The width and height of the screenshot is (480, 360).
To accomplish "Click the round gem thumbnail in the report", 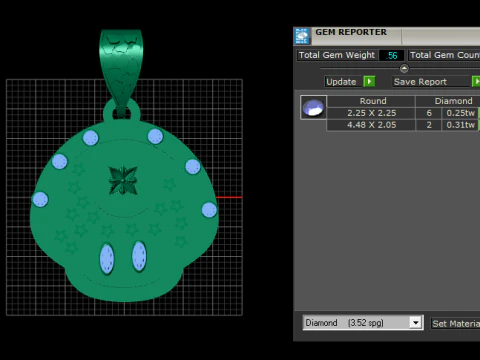I will coord(313,108).
